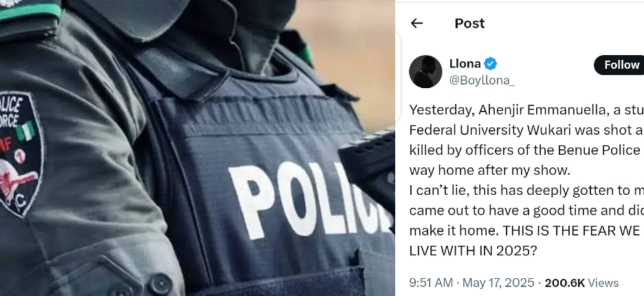Click the back arrow icon
644x296 pixels.
(x=417, y=23)
